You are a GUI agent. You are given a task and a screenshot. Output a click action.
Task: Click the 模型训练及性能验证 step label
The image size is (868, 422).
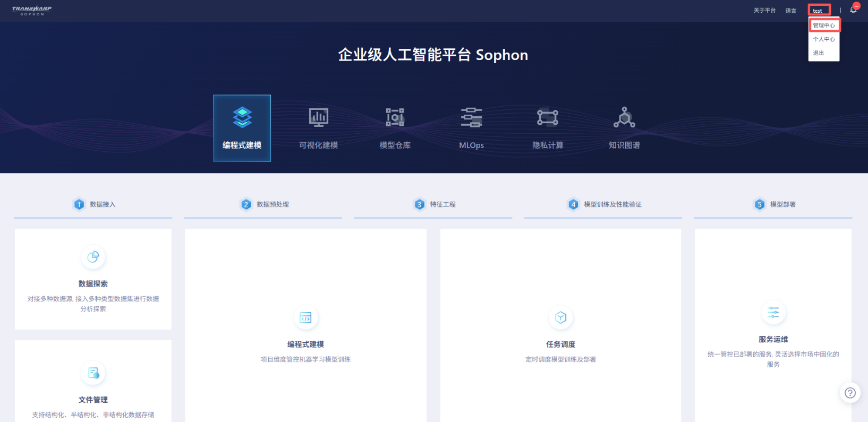click(x=613, y=204)
